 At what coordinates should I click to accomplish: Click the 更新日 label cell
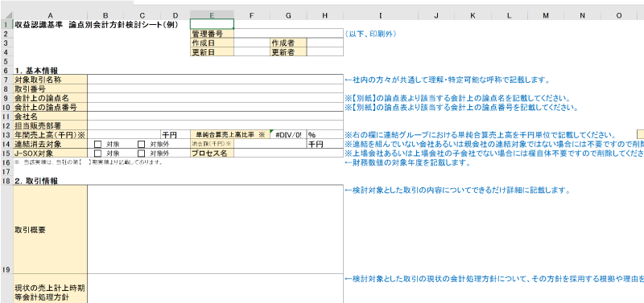[x=212, y=52]
